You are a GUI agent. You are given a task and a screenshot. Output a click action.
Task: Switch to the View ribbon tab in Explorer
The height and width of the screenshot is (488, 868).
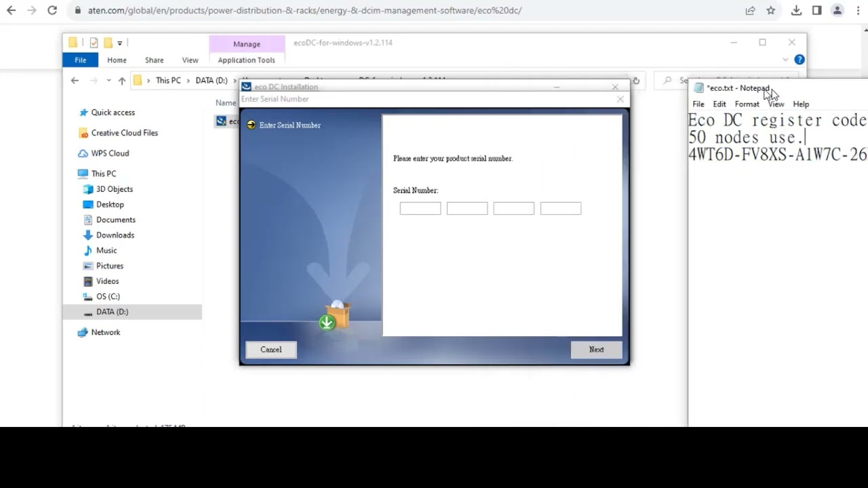(x=190, y=60)
